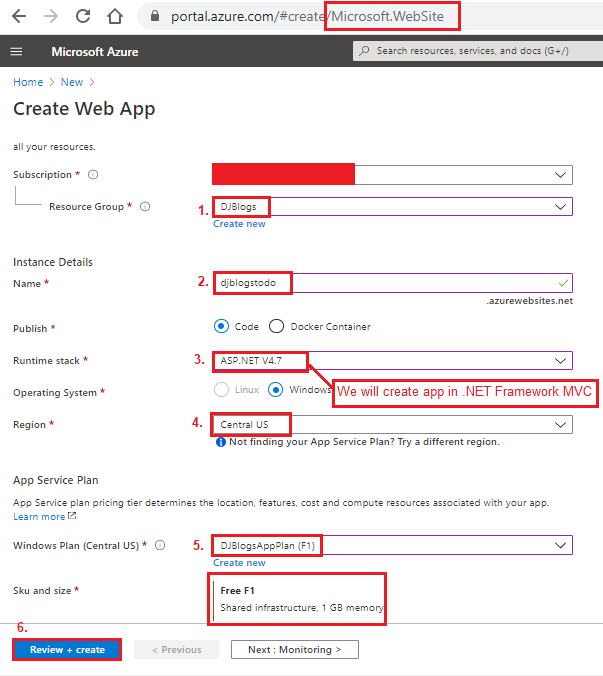Click the browser back arrow

tap(19, 16)
